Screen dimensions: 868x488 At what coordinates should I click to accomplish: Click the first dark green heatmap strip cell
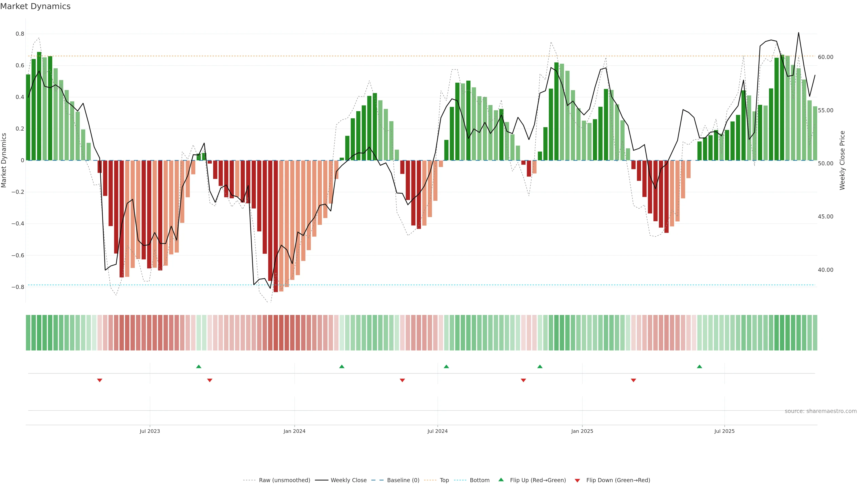[28, 332]
